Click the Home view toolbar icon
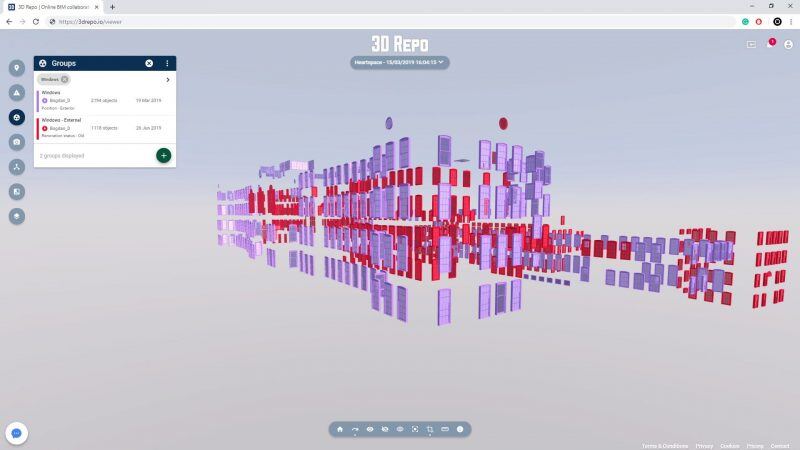 pyautogui.click(x=340, y=430)
